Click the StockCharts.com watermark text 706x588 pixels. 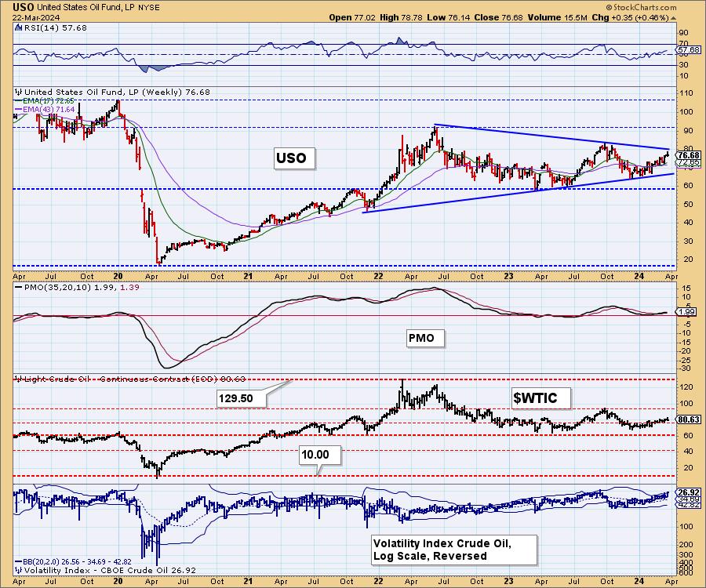click(x=641, y=7)
